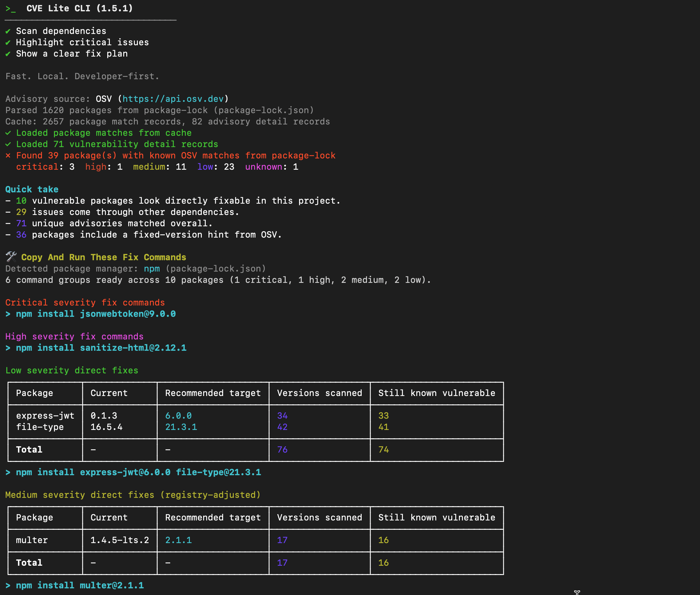This screenshot has width=700, height=595.
Task: Click the 42 versions scanned value
Action: tap(282, 427)
